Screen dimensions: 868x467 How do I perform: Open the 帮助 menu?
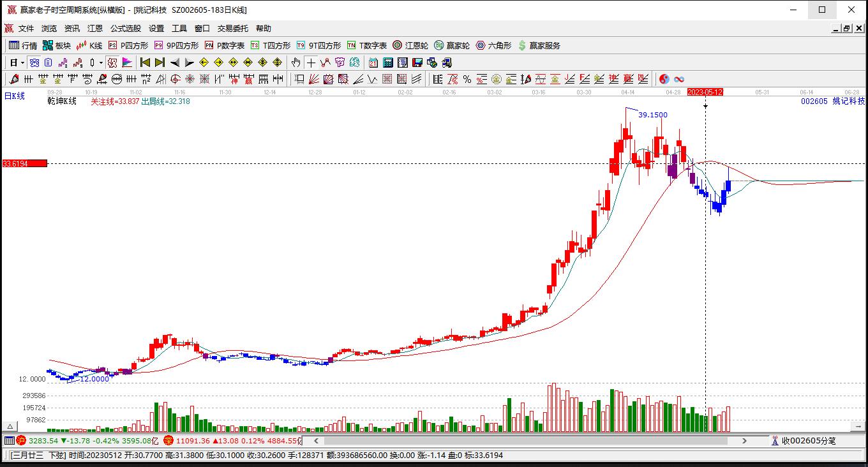[264, 28]
